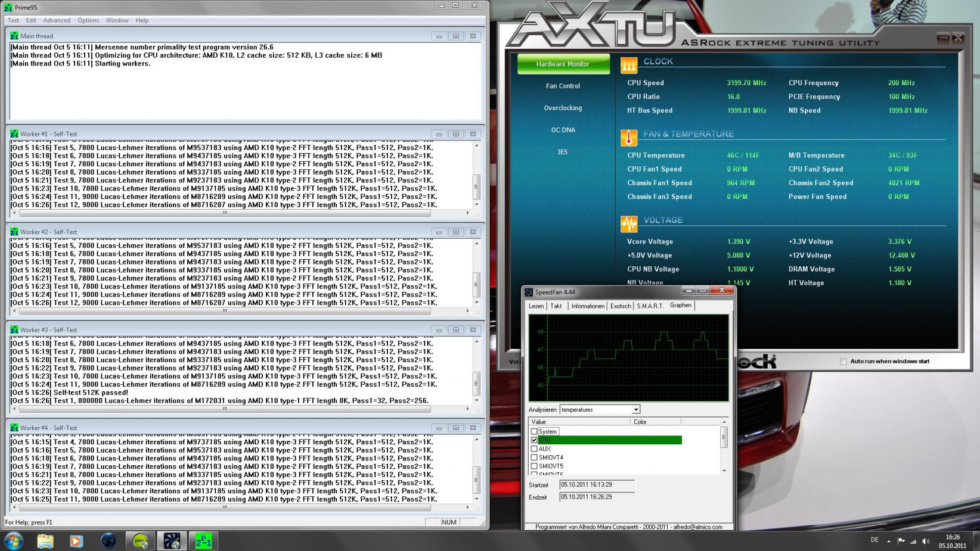Open Windows Explorer from taskbar
This screenshot has height=551, width=980.
tap(45, 541)
